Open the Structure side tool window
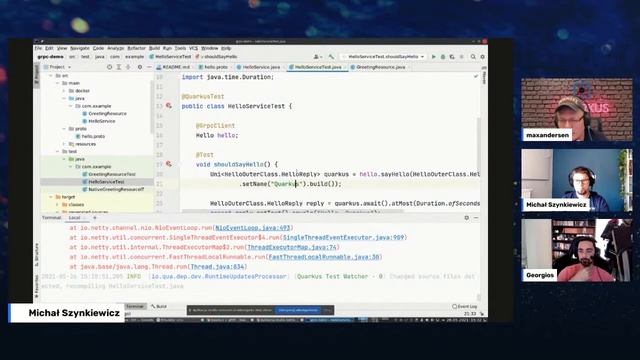 point(37,255)
